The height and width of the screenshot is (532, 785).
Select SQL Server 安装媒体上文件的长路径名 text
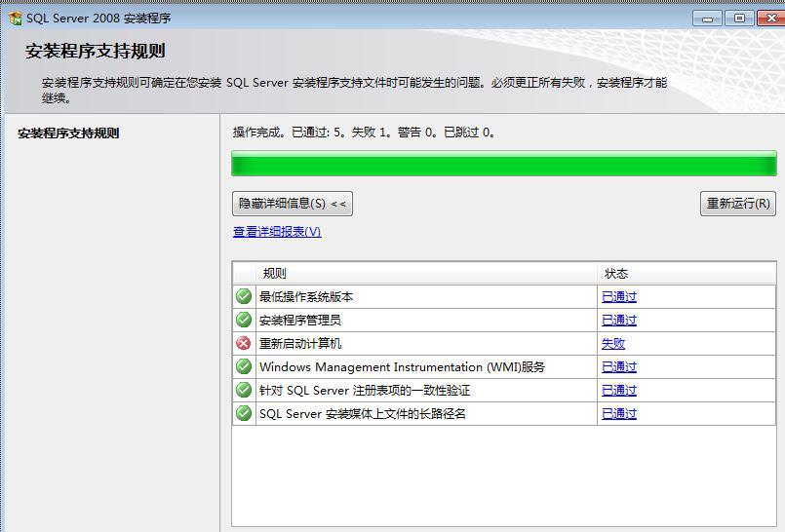(363, 413)
